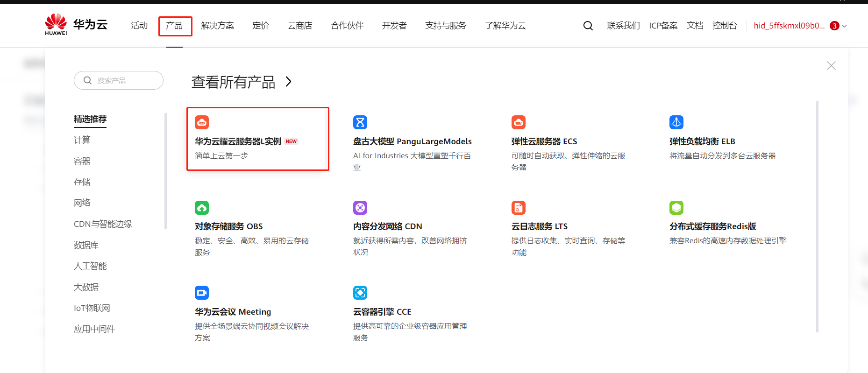Click the category list scrollbar
This screenshot has height=373, width=868.
165,171
